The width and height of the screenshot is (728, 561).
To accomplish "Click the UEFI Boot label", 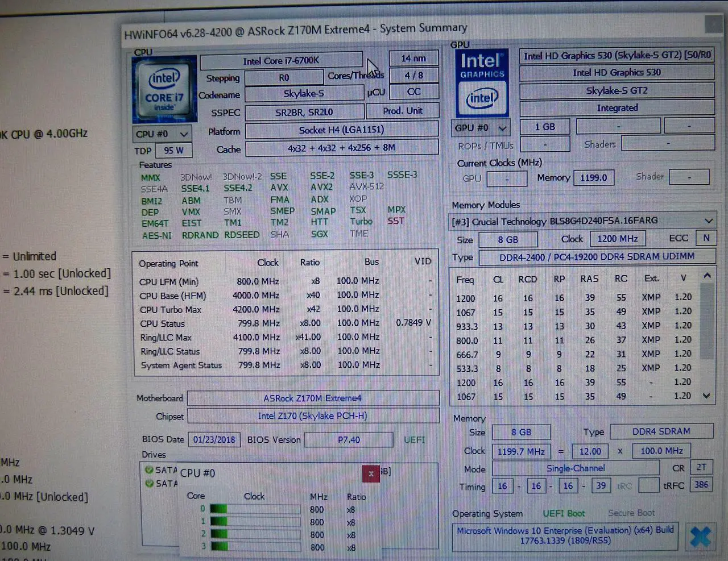I will click(563, 513).
